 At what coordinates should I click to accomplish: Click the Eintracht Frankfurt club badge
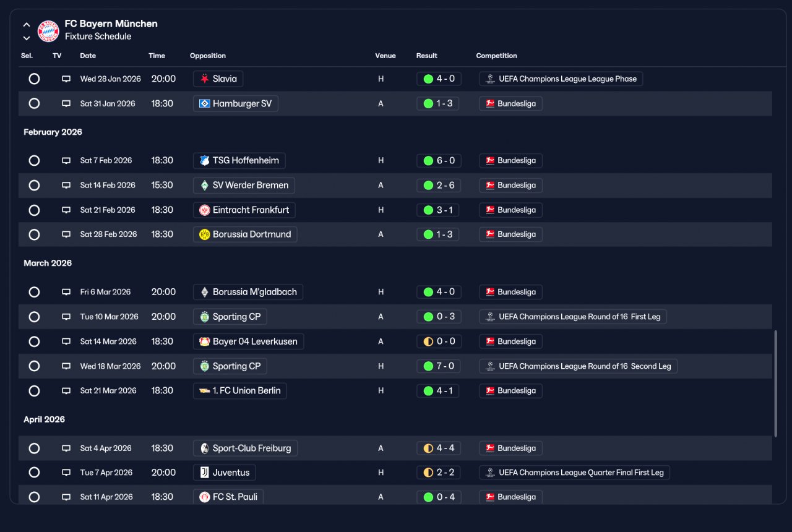(x=205, y=210)
